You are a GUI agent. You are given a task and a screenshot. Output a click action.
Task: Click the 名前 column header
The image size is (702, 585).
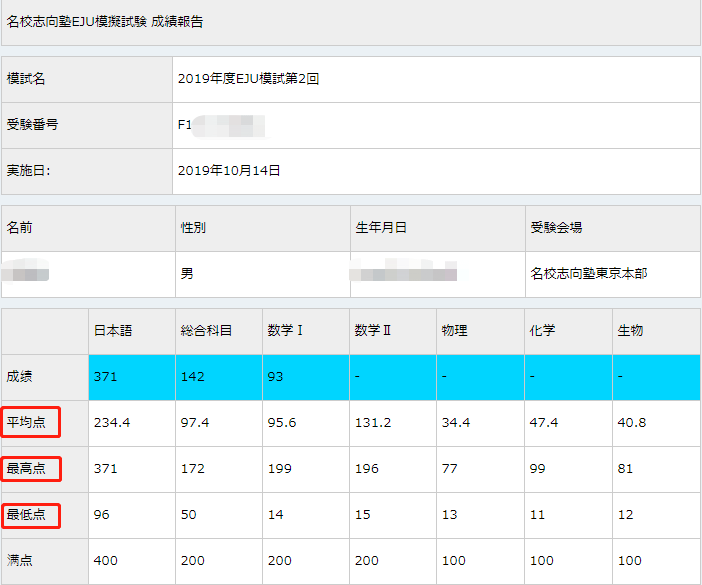click(88, 228)
